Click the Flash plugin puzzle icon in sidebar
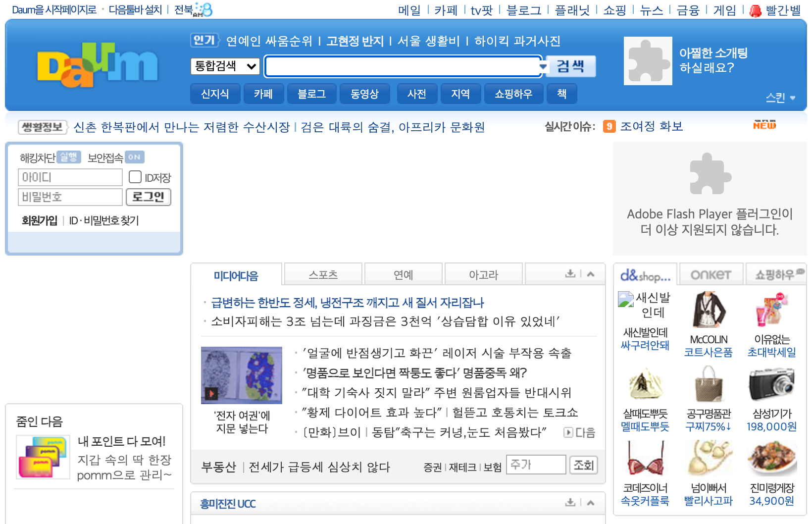 click(x=710, y=174)
